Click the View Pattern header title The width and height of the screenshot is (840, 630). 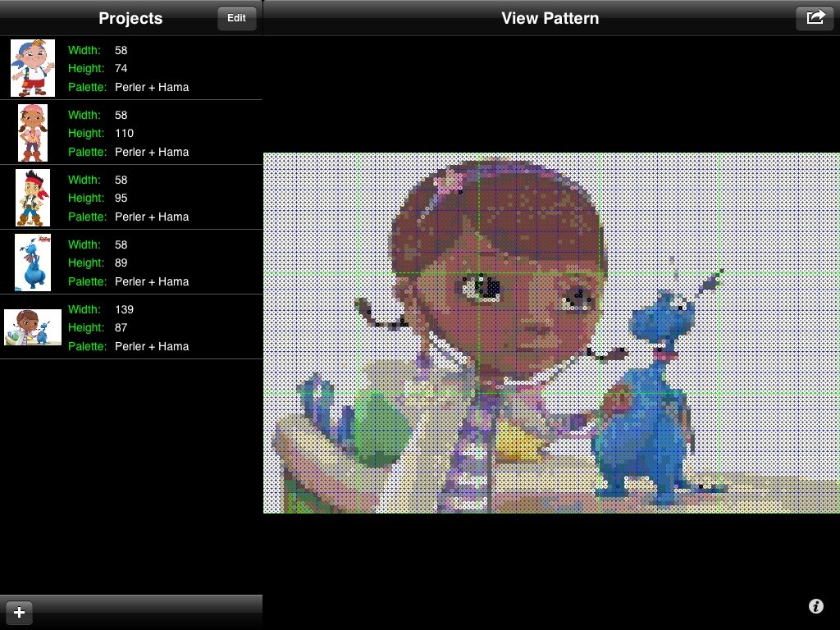550,18
